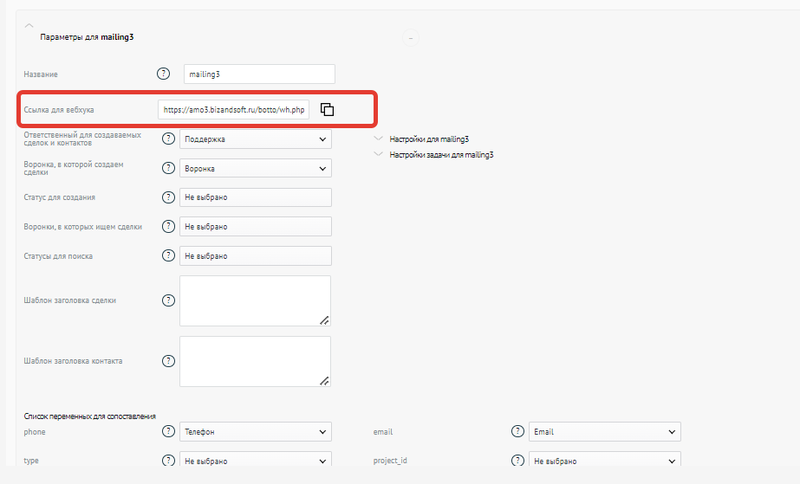Screen dimensions: 800x484
Task: Open the phone Телефон mapping dropdown
Action: click(x=255, y=432)
